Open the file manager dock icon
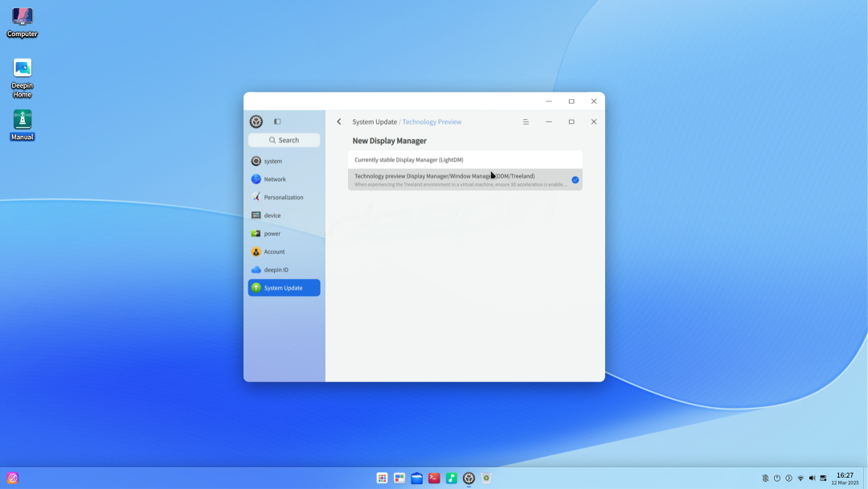 417,478
